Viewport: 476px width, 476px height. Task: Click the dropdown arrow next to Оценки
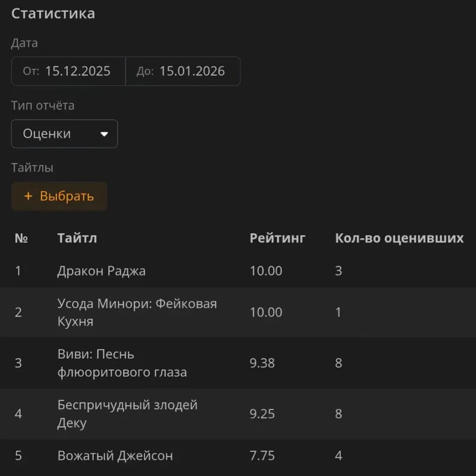tap(104, 134)
